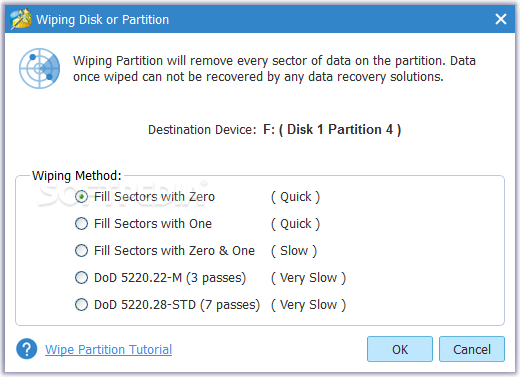Click the ( Slow ) speed label
The width and height of the screenshot is (520, 377).
coord(294,251)
